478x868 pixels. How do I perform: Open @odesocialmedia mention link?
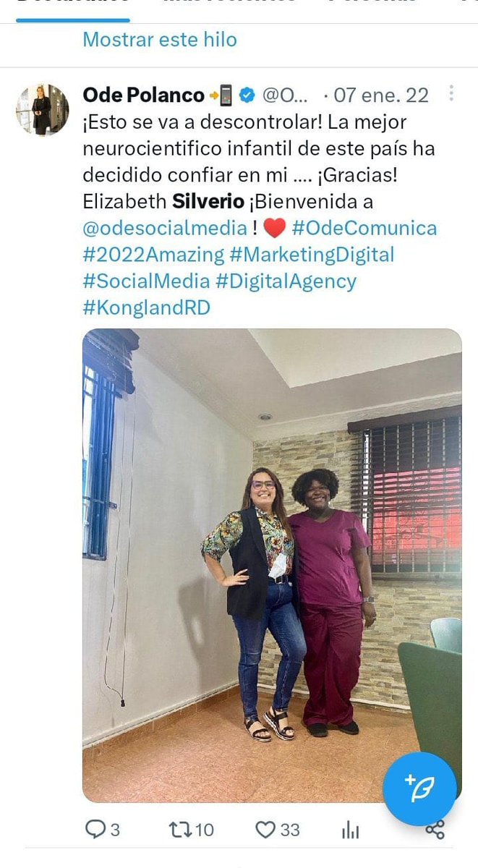[165, 228]
